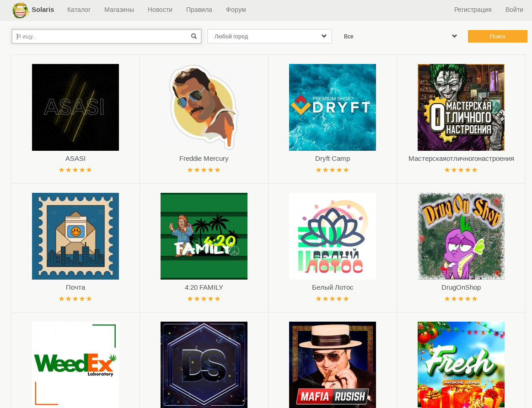
Task: Open the Почта shop name link
Action: tap(75, 287)
